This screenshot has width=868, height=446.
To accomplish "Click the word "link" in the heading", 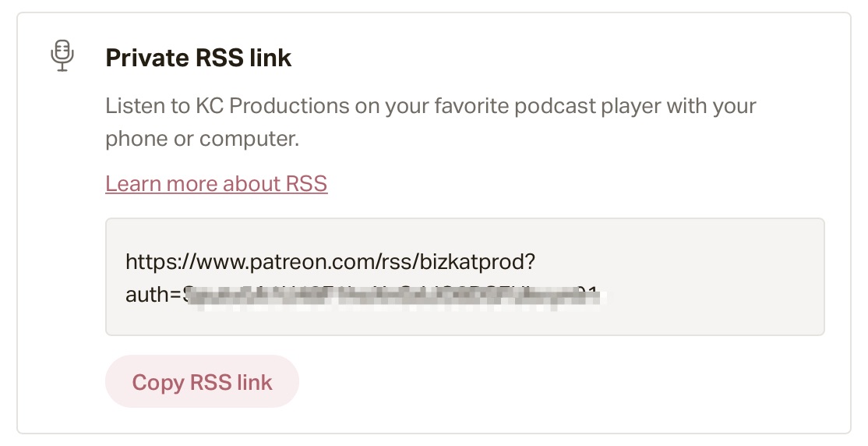I will click(270, 58).
